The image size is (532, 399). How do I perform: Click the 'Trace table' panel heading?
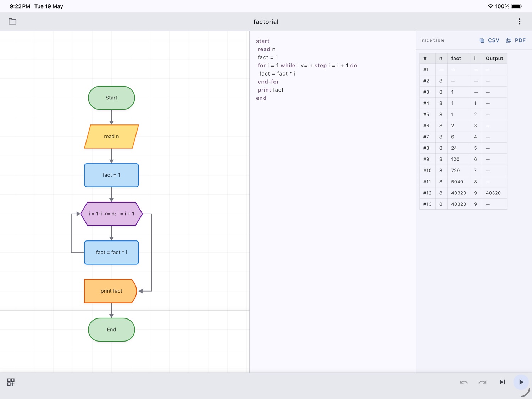(432, 40)
